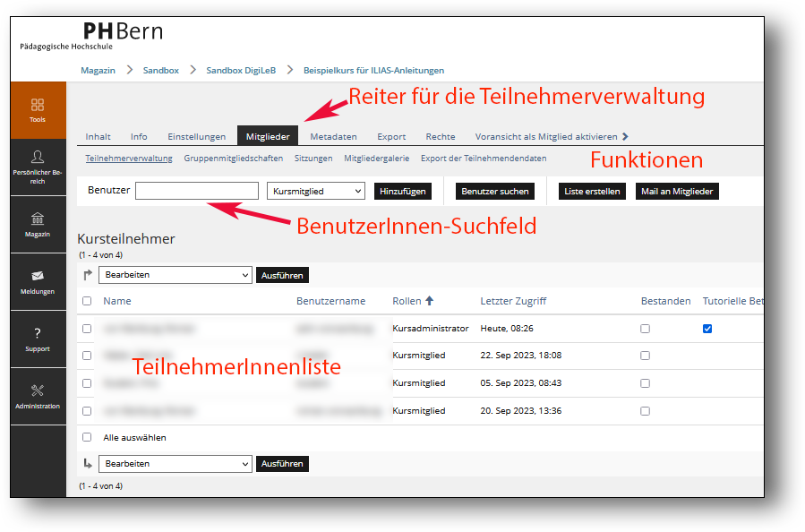
Task: Toggle Bestanden for the 05. Sep 2023 row
Action: tap(646, 383)
